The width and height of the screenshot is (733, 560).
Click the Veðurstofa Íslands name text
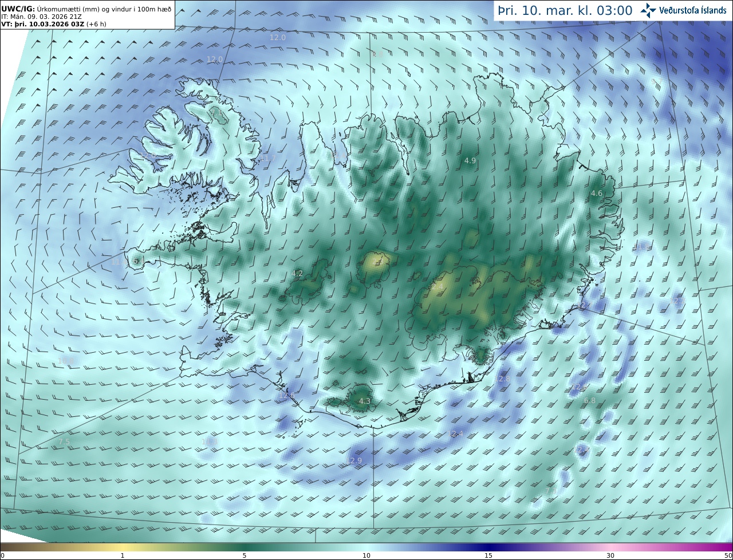(693, 10)
